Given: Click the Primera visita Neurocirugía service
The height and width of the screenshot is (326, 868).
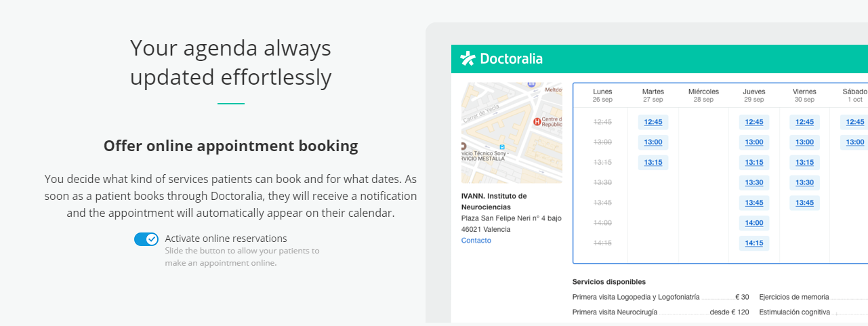Looking at the screenshot, I should coord(615,312).
